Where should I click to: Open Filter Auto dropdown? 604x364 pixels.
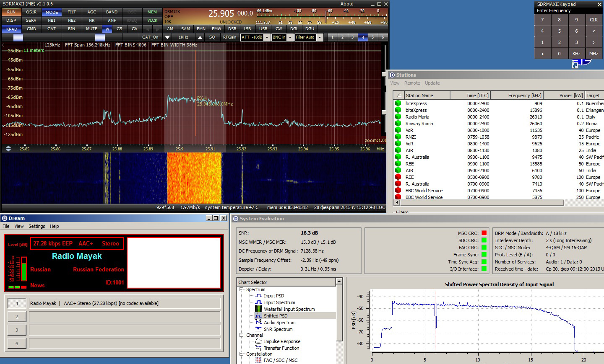pyautogui.click(x=320, y=37)
